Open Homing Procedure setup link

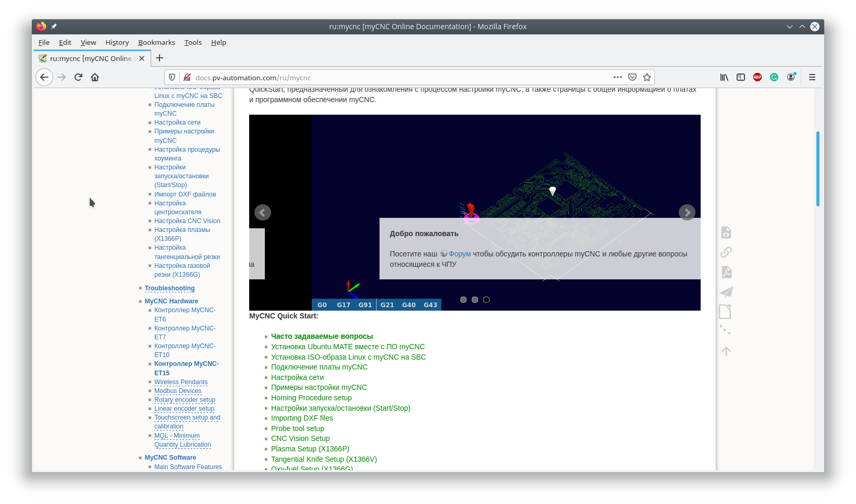[x=311, y=398]
